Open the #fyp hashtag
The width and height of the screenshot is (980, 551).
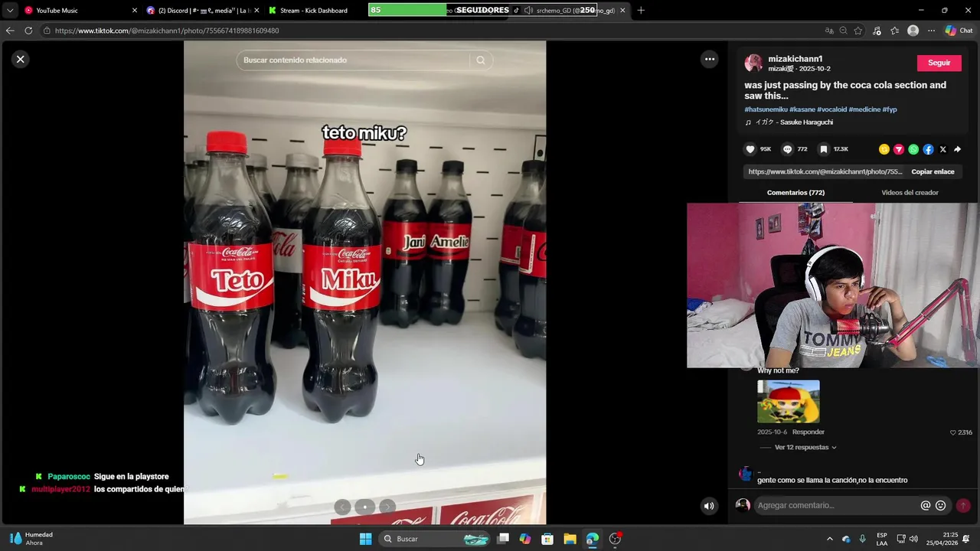890,109
